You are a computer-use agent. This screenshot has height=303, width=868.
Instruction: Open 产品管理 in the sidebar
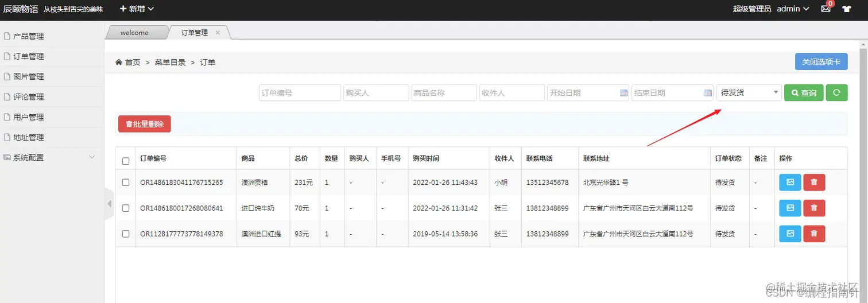pyautogui.click(x=52, y=36)
